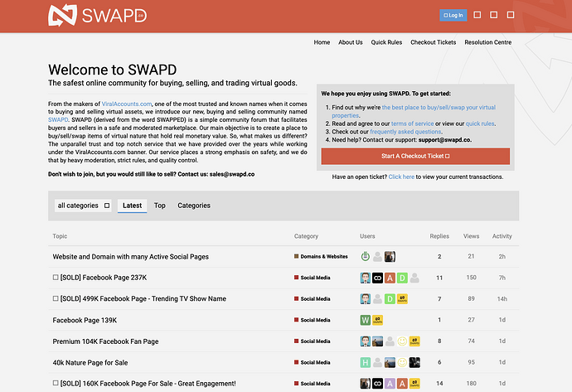Follow the ViralAccounts.com link
The image size is (572, 392).
(127, 104)
